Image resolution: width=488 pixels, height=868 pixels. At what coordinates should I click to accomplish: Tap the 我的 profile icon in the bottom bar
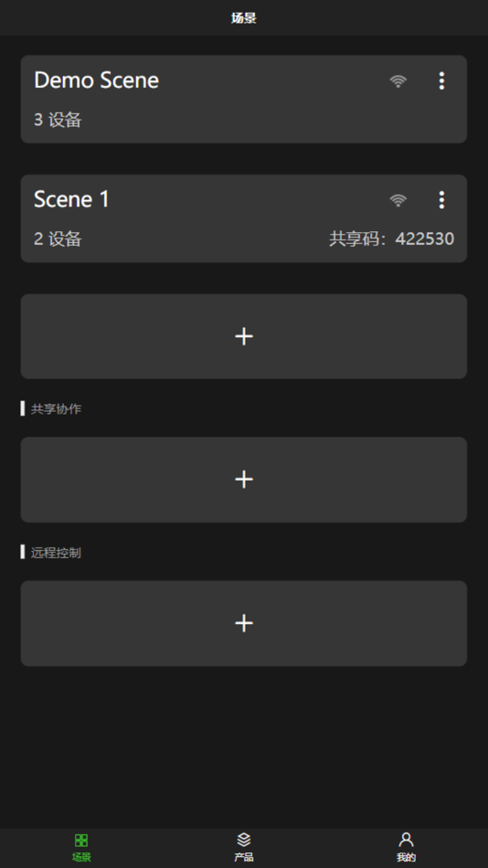(x=406, y=840)
